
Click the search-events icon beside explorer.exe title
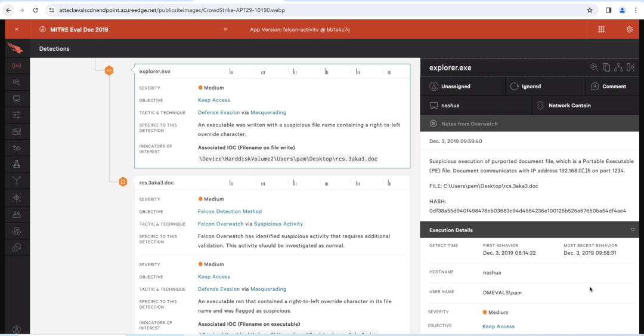[594, 67]
